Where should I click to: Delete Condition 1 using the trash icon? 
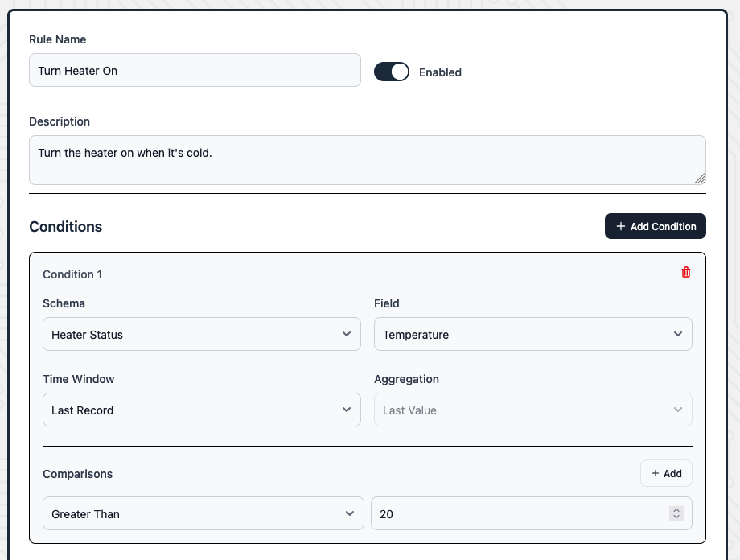coord(686,272)
